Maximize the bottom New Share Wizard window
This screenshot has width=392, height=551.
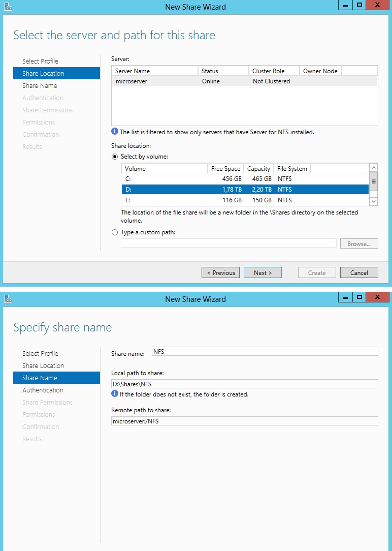(x=360, y=297)
